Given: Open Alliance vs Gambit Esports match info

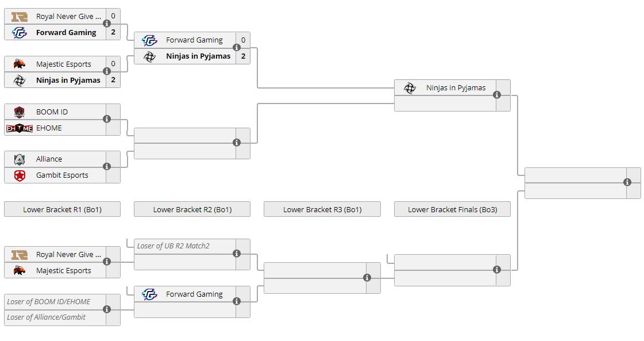Looking at the screenshot, I should 107,166.
